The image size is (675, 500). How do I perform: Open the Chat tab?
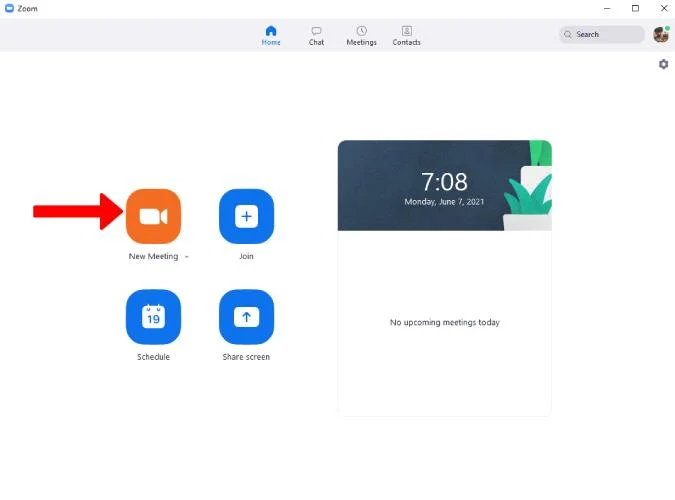[x=316, y=35]
